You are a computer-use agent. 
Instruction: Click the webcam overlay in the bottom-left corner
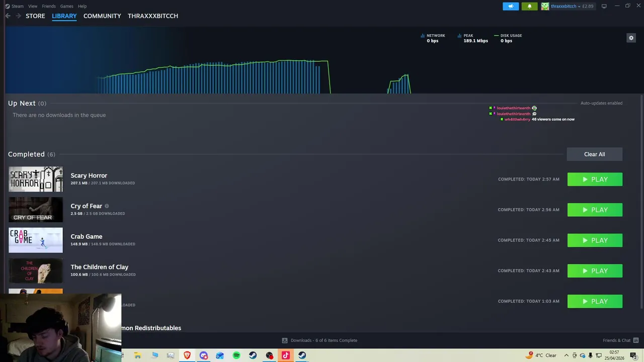coord(60,328)
